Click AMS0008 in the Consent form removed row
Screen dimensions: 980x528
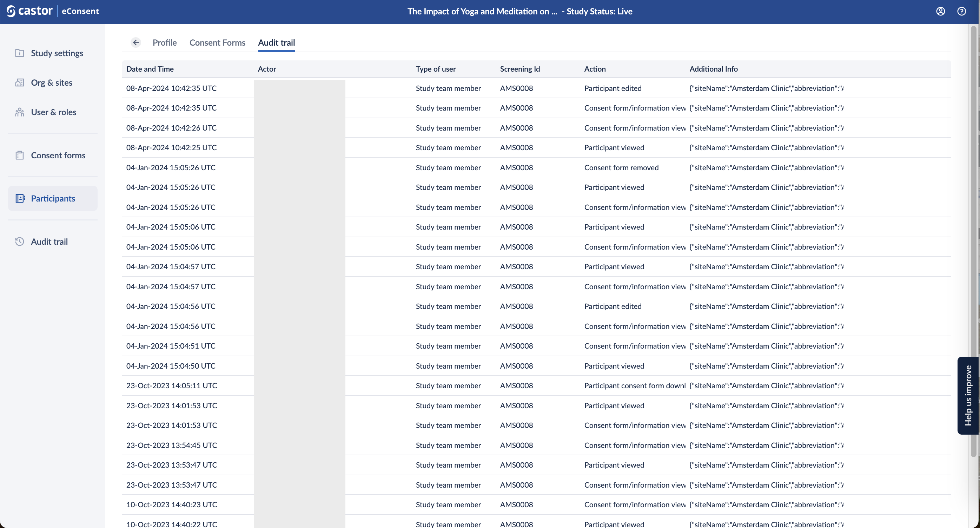click(516, 167)
